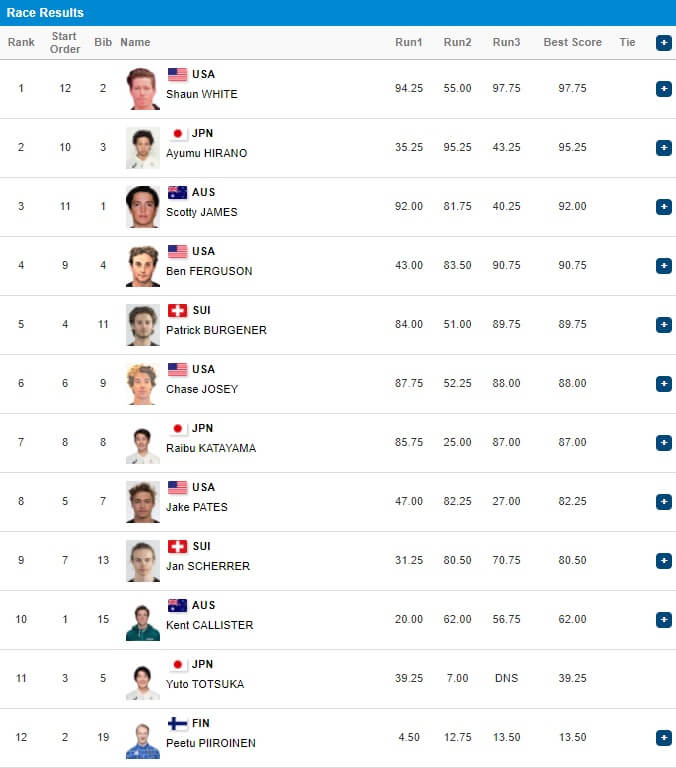
Task: Expand all rows with header plus icon
Action: click(x=663, y=42)
